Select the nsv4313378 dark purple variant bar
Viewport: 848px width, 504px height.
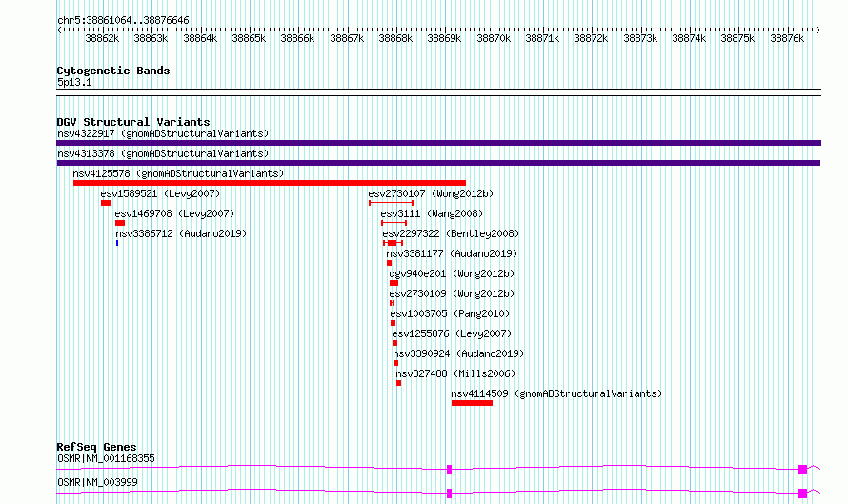tap(438, 163)
